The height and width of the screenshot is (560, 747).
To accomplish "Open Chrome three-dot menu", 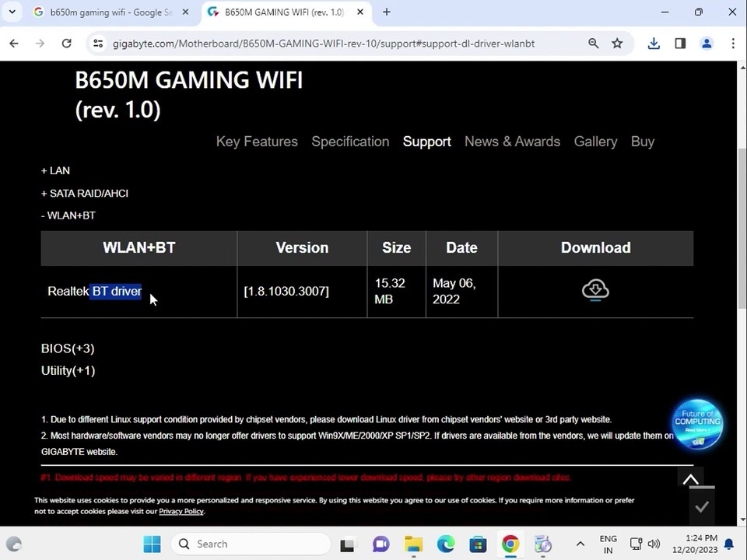I will tap(733, 44).
